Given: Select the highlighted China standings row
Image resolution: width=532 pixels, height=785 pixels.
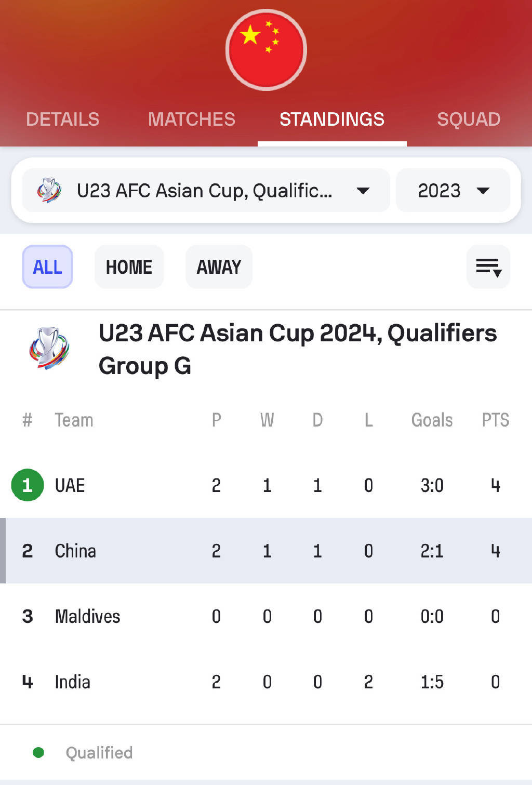Looking at the screenshot, I should [x=266, y=551].
